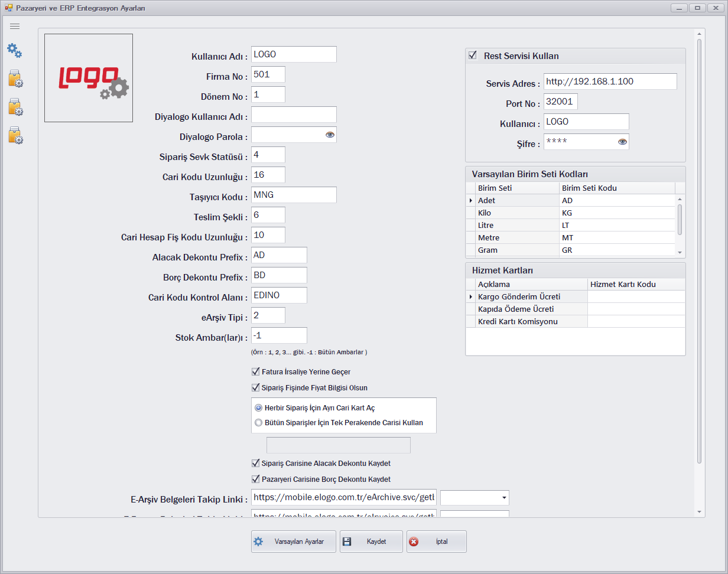Click the Teslim Şekli field
Screen dimensions: 728x574
[268, 215]
